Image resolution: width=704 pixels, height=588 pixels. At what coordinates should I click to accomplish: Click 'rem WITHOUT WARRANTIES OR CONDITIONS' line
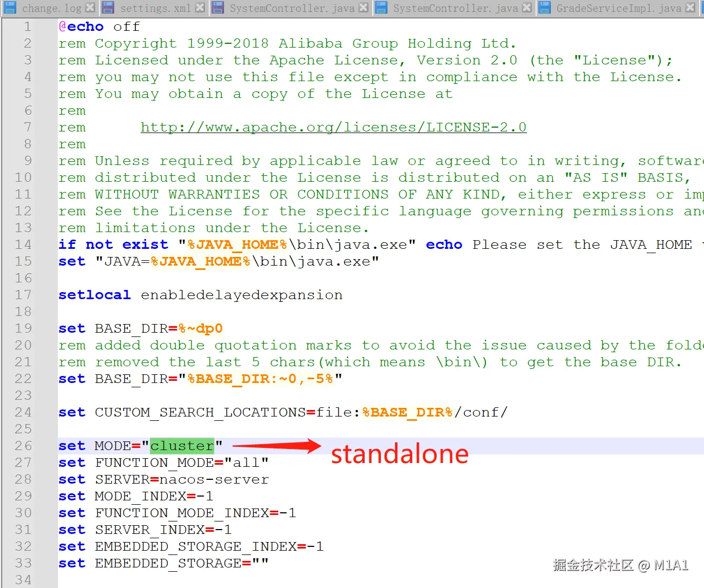pos(381,194)
